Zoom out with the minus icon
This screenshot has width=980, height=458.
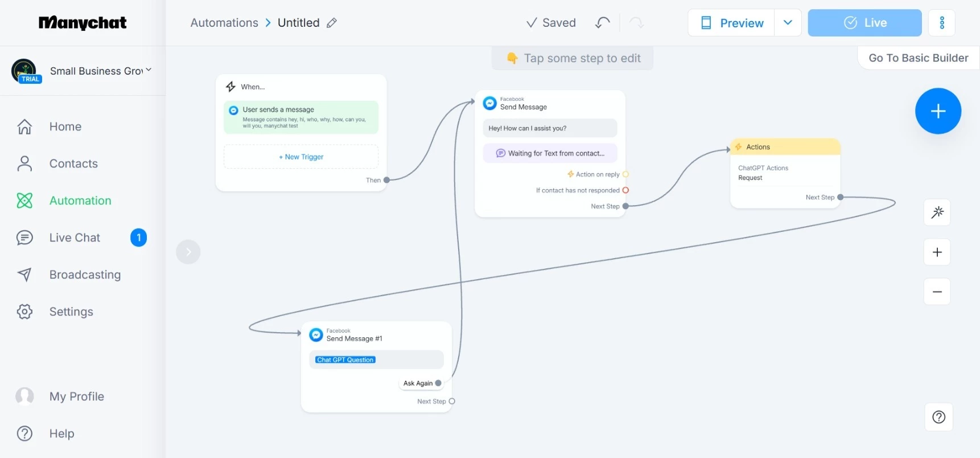937,292
